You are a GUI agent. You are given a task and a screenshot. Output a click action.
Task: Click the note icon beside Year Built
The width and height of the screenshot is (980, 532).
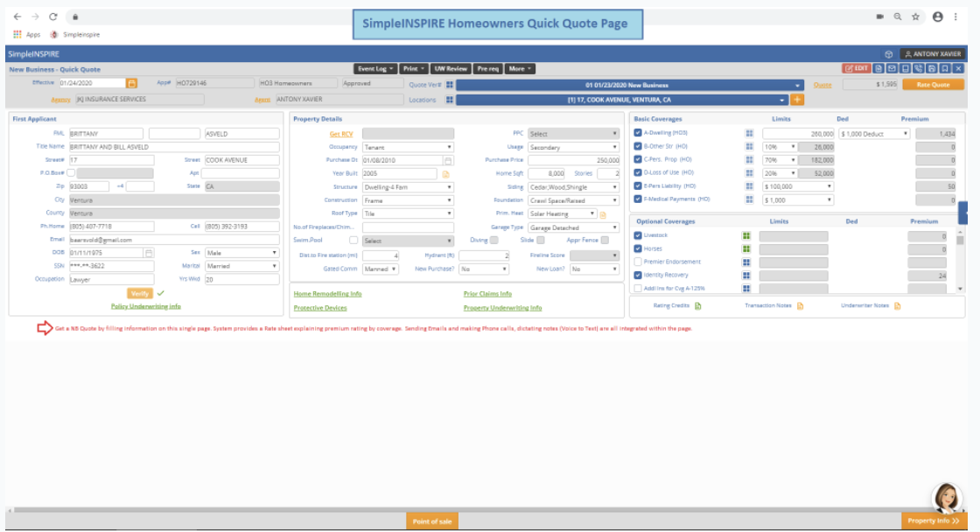pyautogui.click(x=445, y=174)
